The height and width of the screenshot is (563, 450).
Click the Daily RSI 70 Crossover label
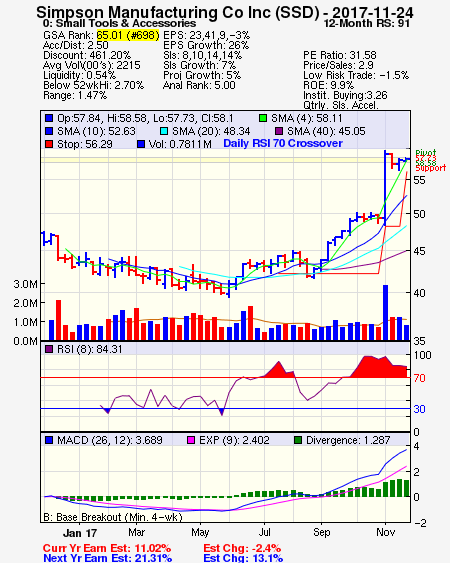[283, 143]
